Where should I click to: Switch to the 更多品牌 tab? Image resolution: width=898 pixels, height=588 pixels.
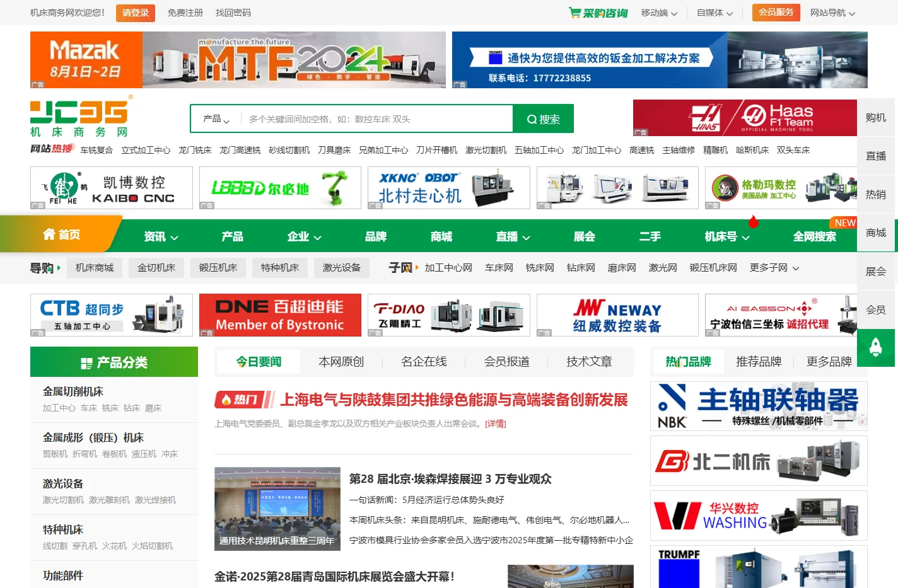click(829, 362)
